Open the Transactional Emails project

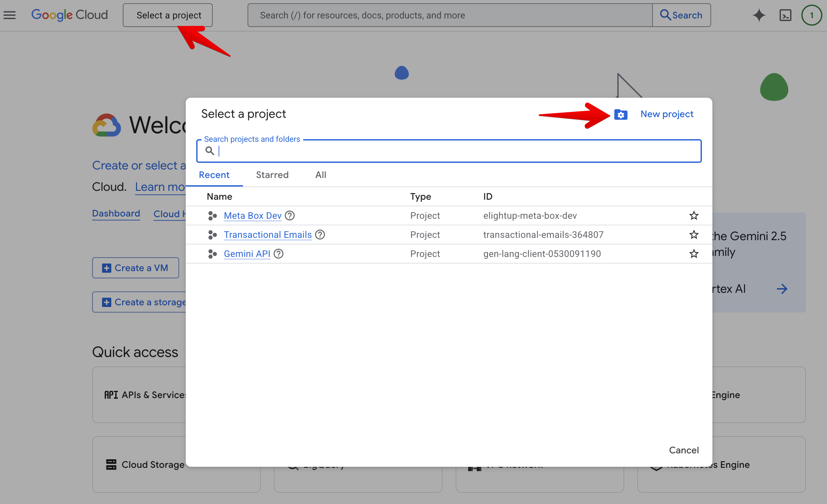click(x=268, y=235)
